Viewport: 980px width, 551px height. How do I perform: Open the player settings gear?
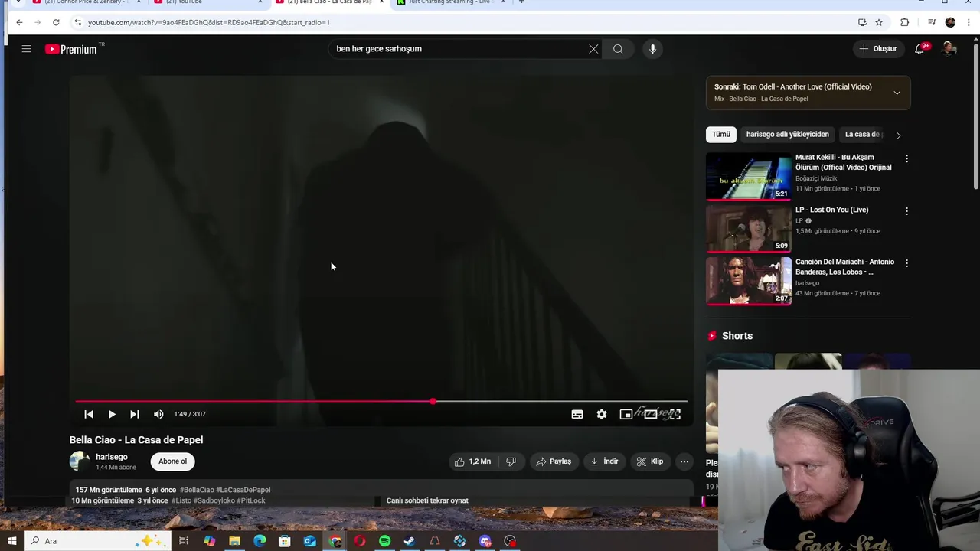tap(602, 414)
